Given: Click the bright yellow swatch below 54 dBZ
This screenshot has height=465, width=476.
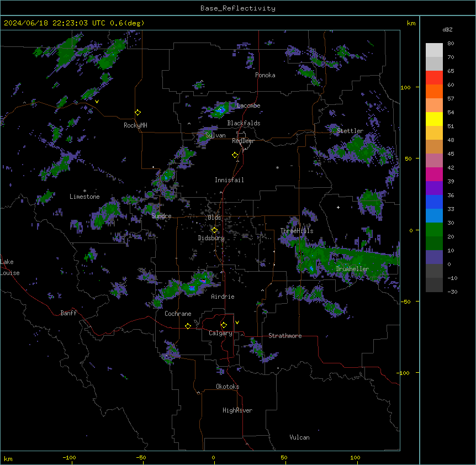Looking at the screenshot, I should 434,119.
